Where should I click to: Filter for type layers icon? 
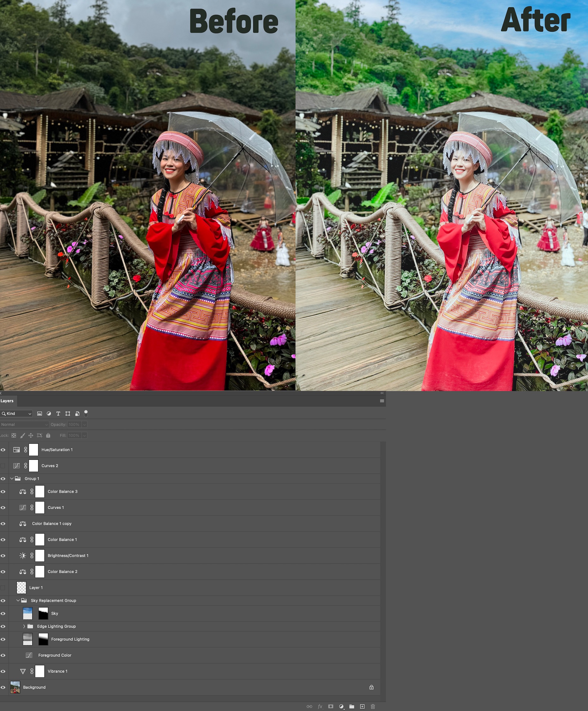(58, 413)
